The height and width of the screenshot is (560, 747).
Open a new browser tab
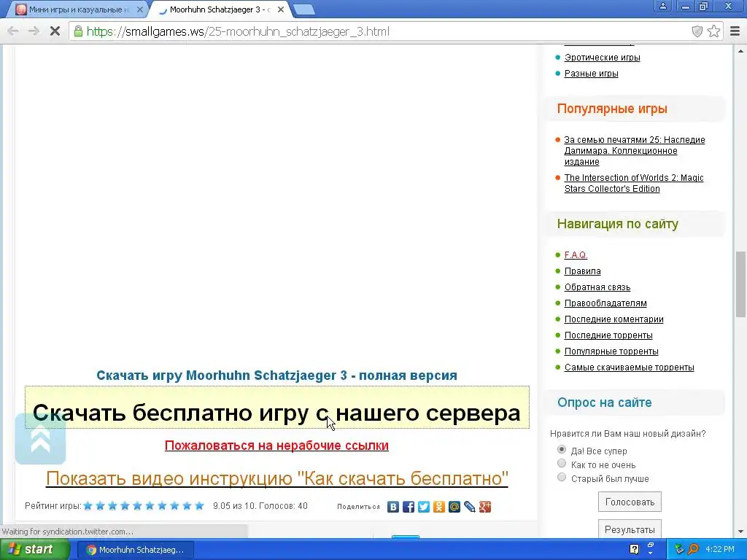point(303,9)
